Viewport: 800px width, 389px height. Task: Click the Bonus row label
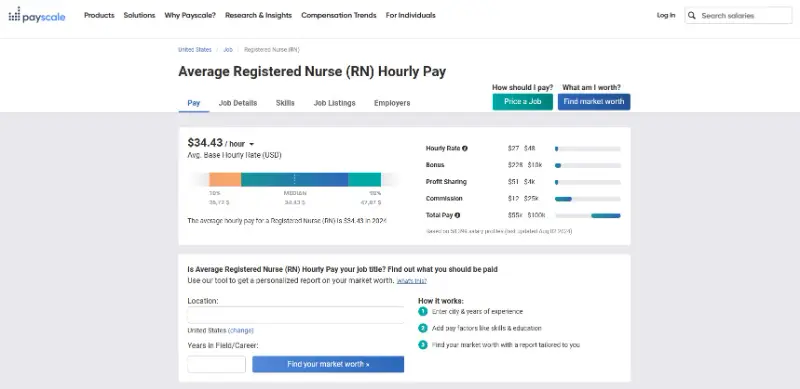tap(435, 165)
